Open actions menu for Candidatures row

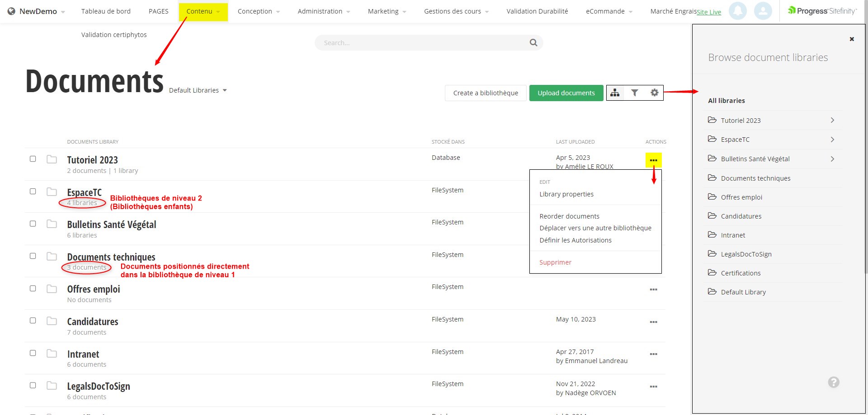653,322
